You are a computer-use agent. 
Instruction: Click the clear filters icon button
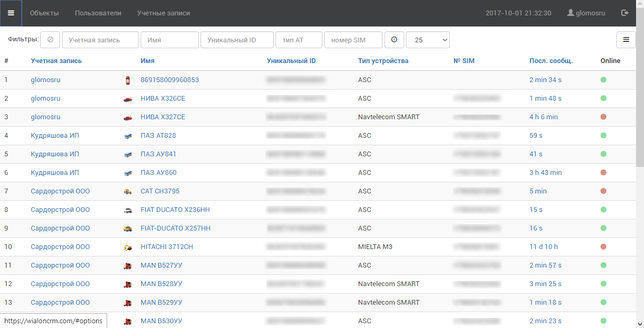50,40
